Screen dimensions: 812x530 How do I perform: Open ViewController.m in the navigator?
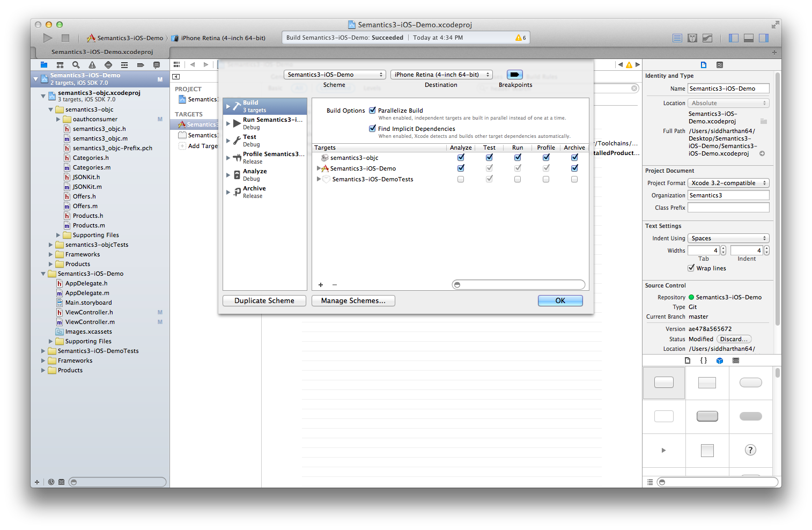pos(90,322)
